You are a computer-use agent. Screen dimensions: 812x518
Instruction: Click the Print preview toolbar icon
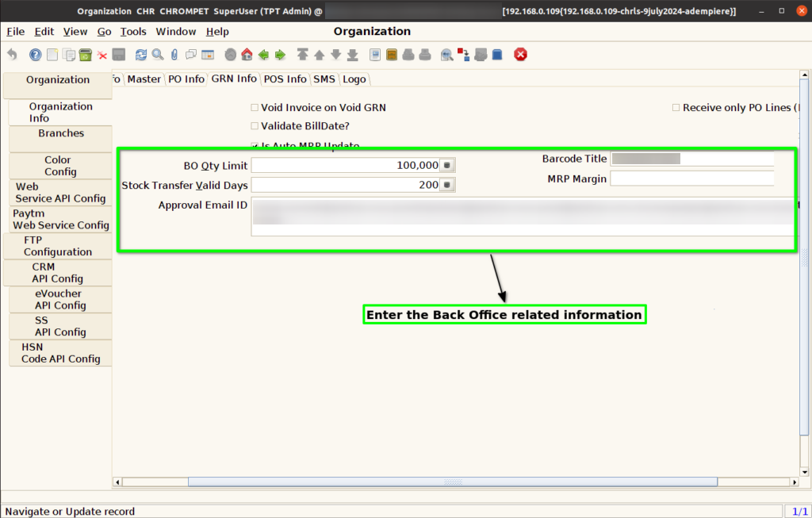[408, 55]
